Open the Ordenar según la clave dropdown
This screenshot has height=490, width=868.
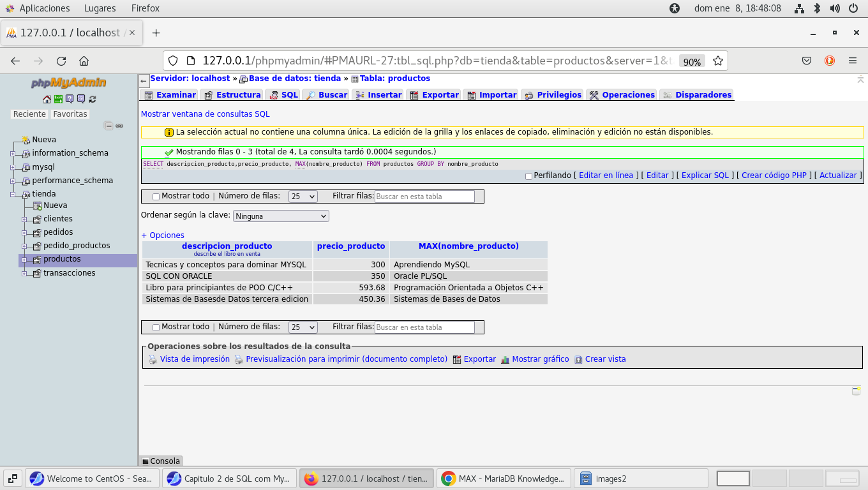click(x=281, y=216)
